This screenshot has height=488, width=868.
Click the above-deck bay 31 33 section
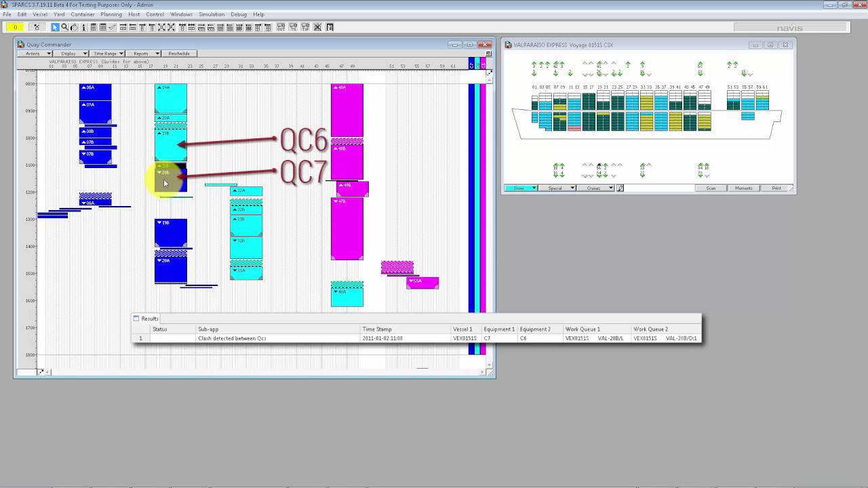[646, 100]
